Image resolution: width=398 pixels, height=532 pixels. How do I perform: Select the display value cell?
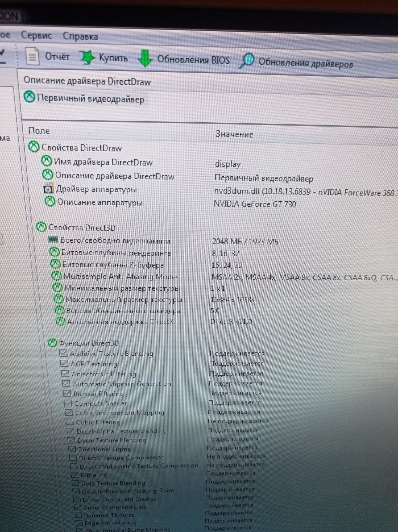pyautogui.click(x=228, y=164)
